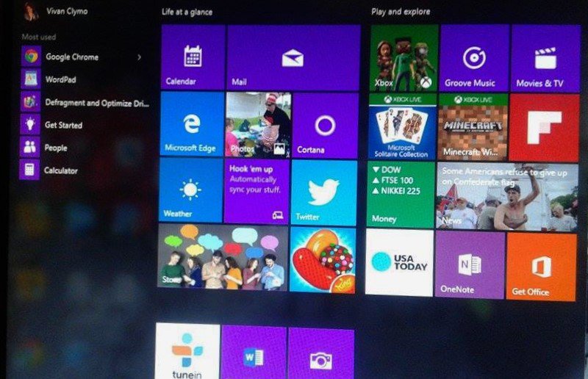Click the Most used label
Viewport: 588px width, 379px height.
[x=39, y=37]
